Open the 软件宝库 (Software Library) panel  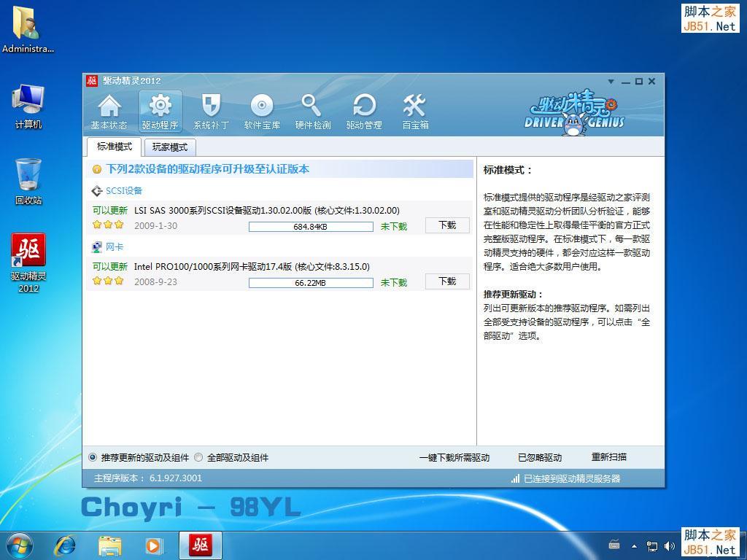pos(262,111)
